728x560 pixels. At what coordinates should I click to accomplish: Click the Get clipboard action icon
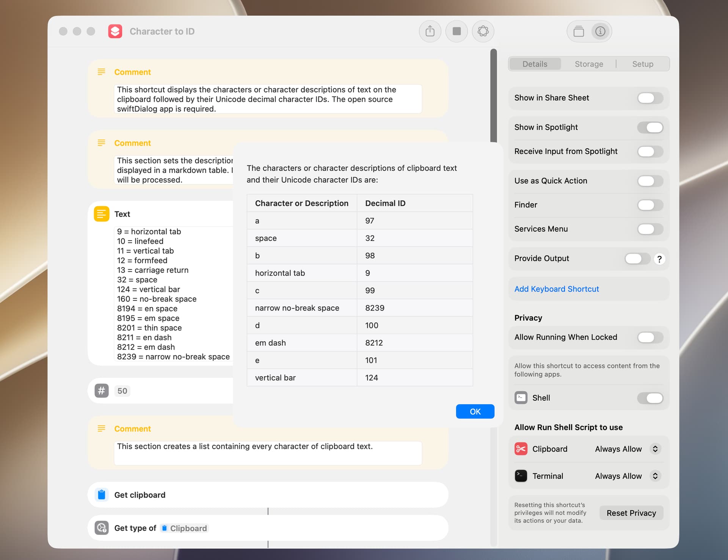click(101, 495)
